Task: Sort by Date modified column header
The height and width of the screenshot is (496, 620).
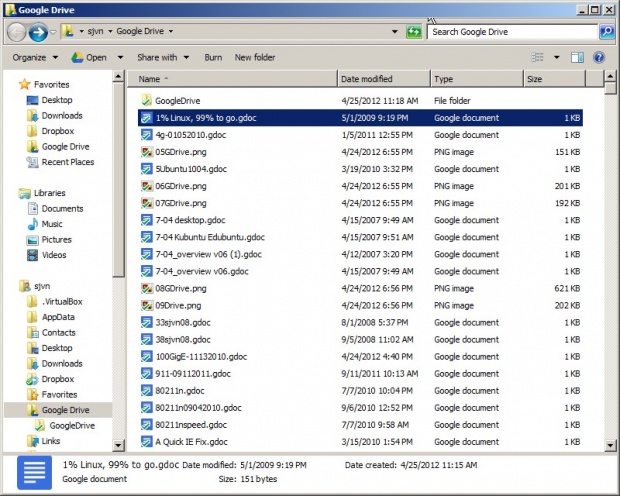Action: 384,79
